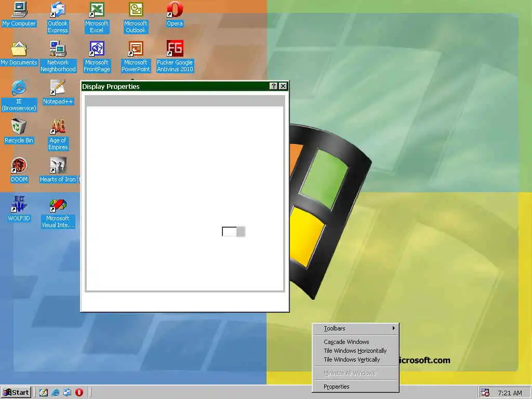Choose Cascade Windows from the context menu

pyautogui.click(x=355, y=342)
